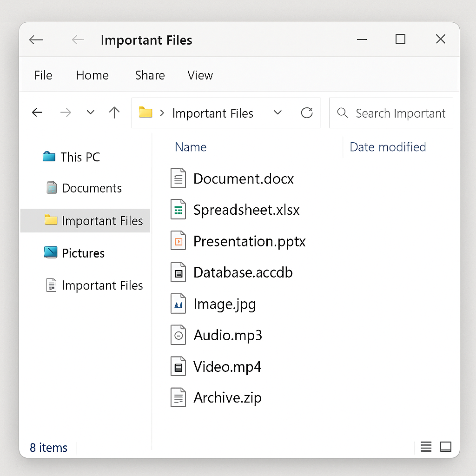Click the Date modified column header

pyautogui.click(x=388, y=147)
